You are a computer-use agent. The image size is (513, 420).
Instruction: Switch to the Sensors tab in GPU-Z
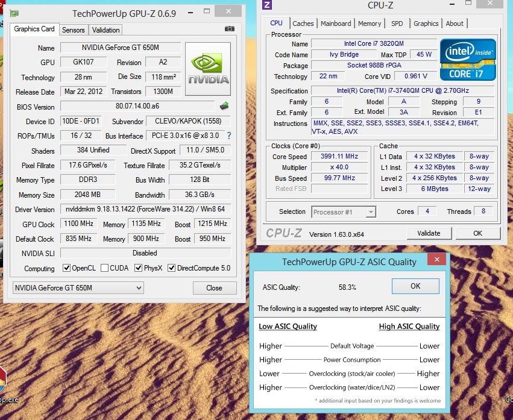(74, 30)
